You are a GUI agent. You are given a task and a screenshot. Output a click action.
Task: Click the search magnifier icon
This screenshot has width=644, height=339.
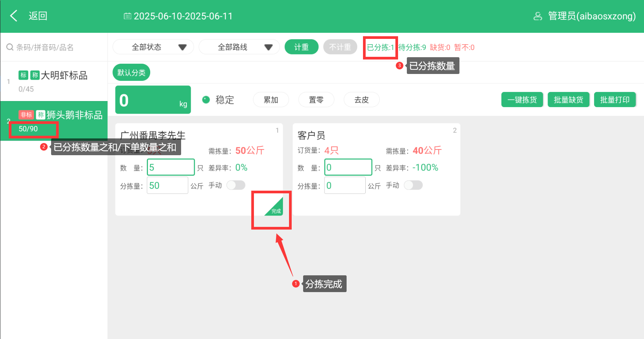point(10,47)
